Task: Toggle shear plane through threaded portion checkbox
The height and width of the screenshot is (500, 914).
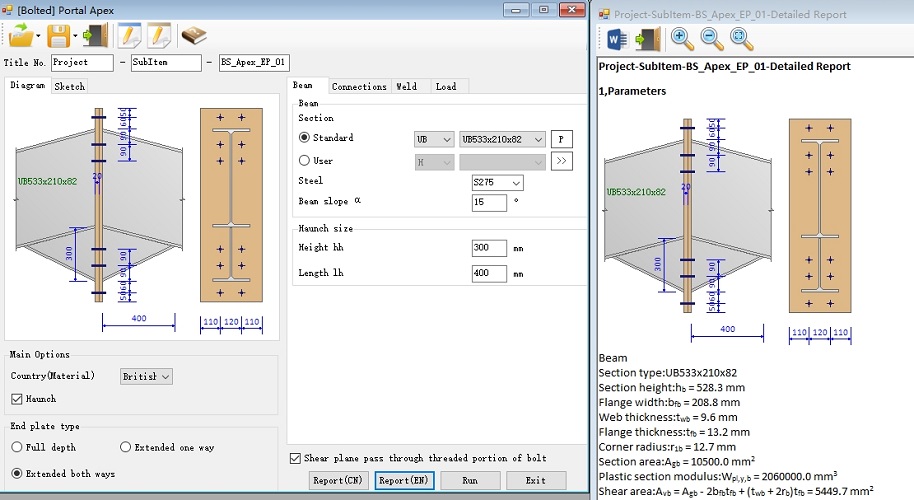Action: pos(296,458)
